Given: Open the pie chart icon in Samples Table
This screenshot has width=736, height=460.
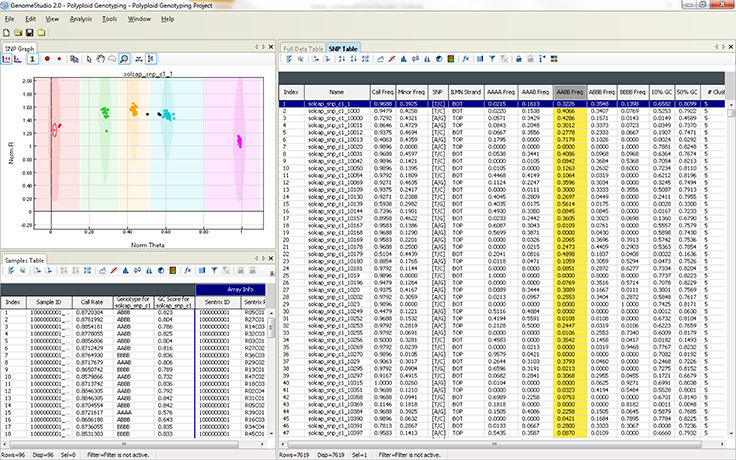Looking at the screenshot, I should pyautogui.click(x=160, y=270).
